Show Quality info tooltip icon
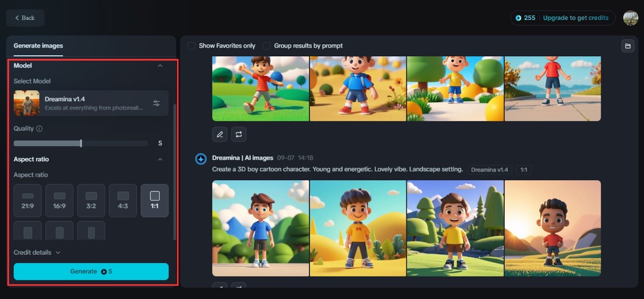Image resolution: width=644 pixels, height=299 pixels. [x=39, y=129]
